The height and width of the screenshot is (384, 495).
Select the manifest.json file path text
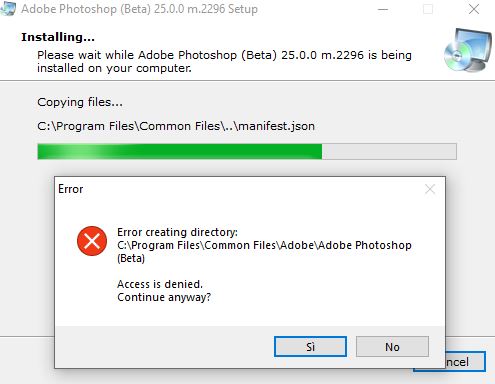[x=176, y=126]
